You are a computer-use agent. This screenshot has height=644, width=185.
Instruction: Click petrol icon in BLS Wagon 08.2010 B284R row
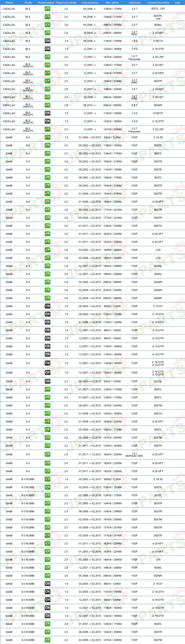[48, 105]
